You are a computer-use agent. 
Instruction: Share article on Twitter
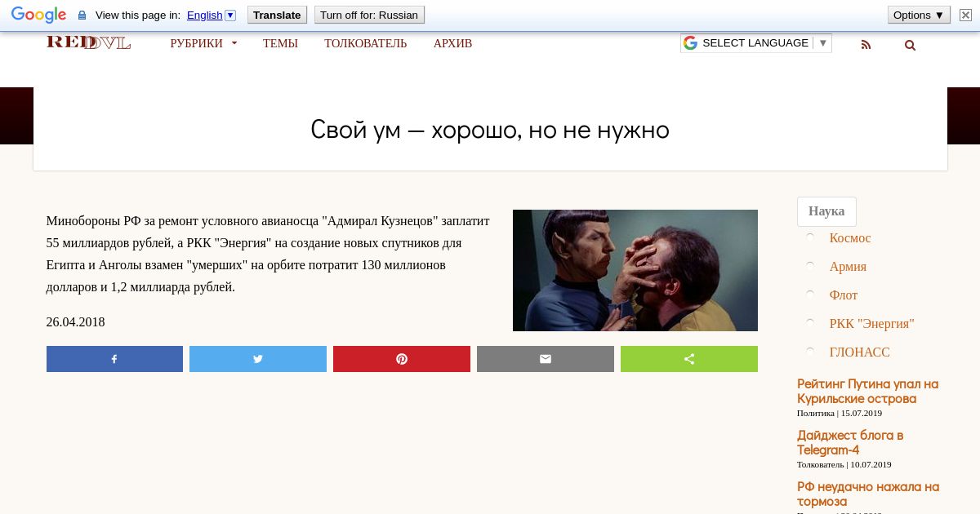pyautogui.click(x=258, y=359)
